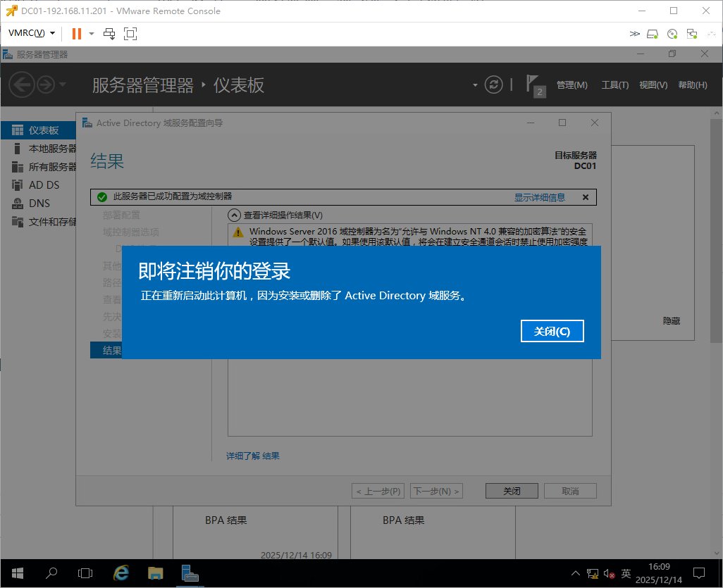The width and height of the screenshot is (723, 588).
Task: Click the Server Manager vertical scrollbar
Action: [x=716, y=230]
